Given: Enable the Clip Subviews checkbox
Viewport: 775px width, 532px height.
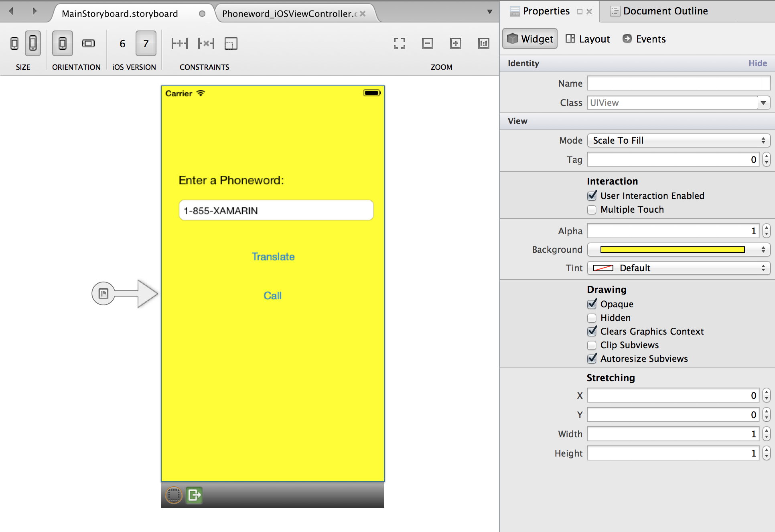Looking at the screenshot, I should pos(592,345).
